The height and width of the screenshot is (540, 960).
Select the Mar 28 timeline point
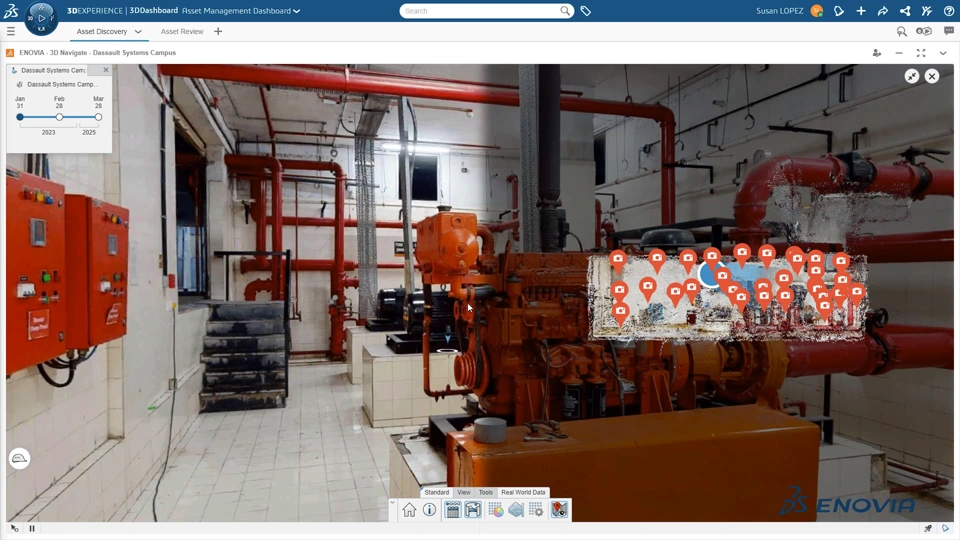click(x=98, y=117)
